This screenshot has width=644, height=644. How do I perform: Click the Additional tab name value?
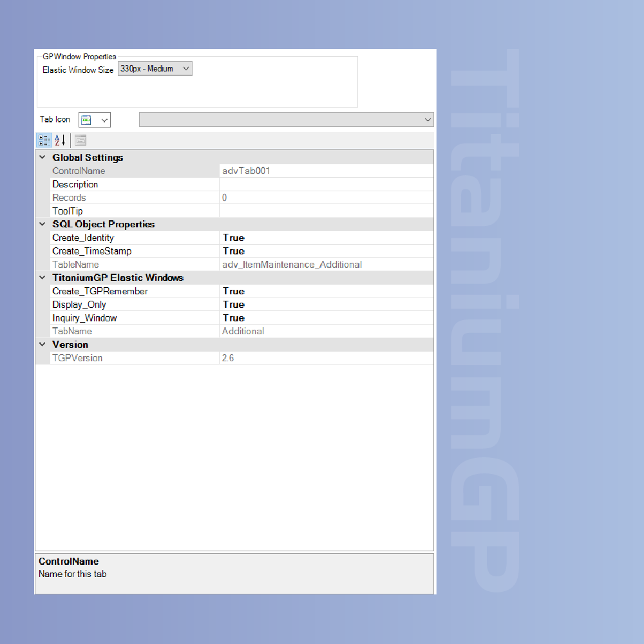[x=243, y=331]
